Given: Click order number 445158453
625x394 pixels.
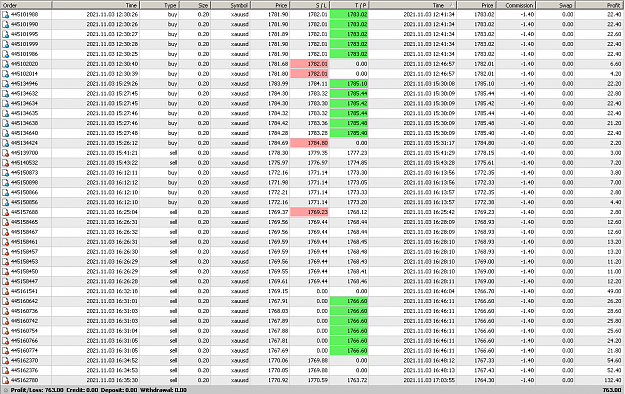Looking at the screenshot, I should [x=24, y=262].
